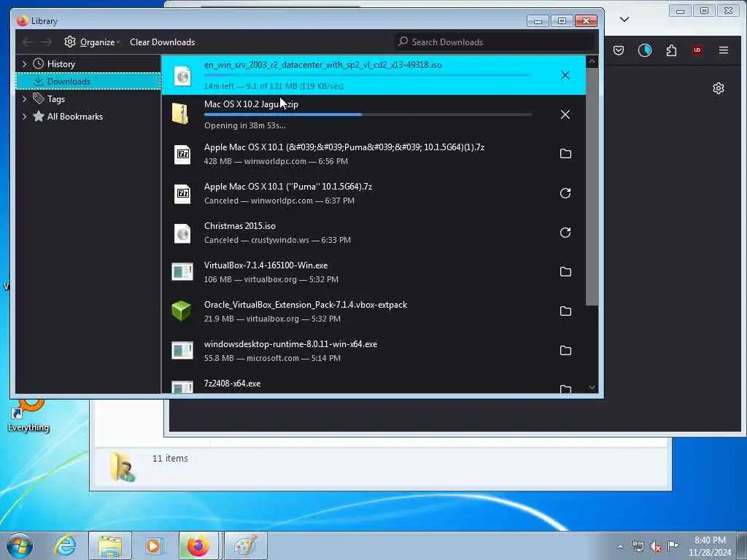This screenshot has height=560, width=747.
Task: Show windowsdesktop-runtime file in folder
Action: pyautogui.click(x=565, y=351)
